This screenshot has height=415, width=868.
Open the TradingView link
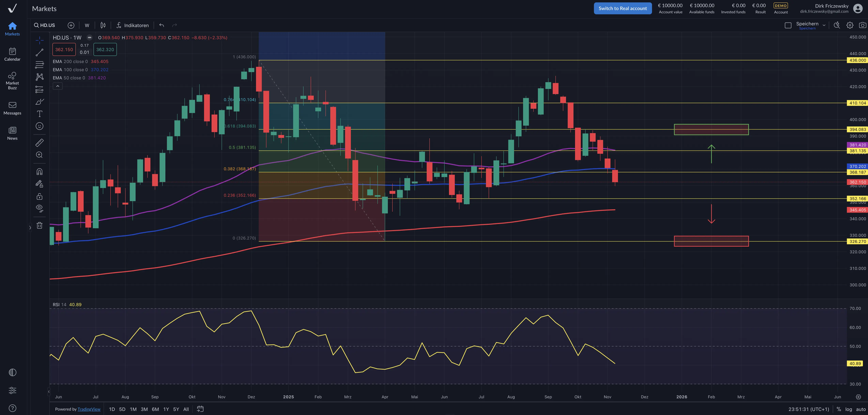[89, 409]
